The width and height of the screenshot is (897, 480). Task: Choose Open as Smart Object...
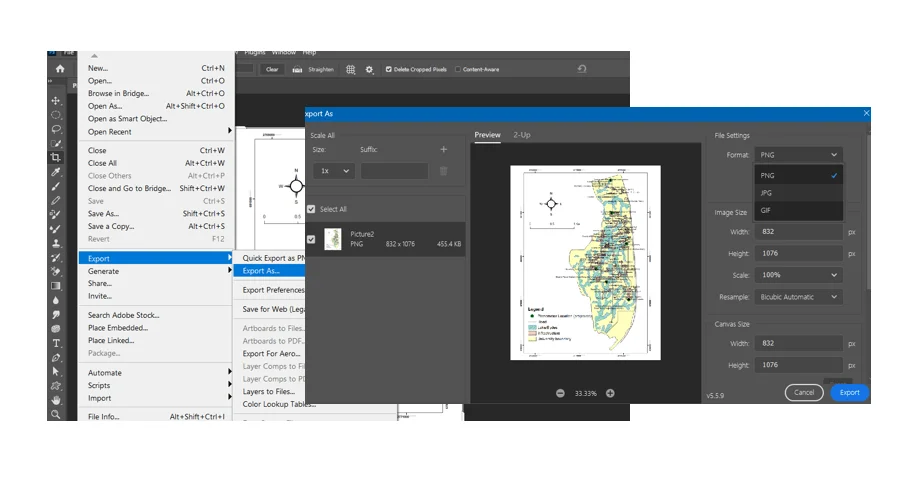click(156, 118)
